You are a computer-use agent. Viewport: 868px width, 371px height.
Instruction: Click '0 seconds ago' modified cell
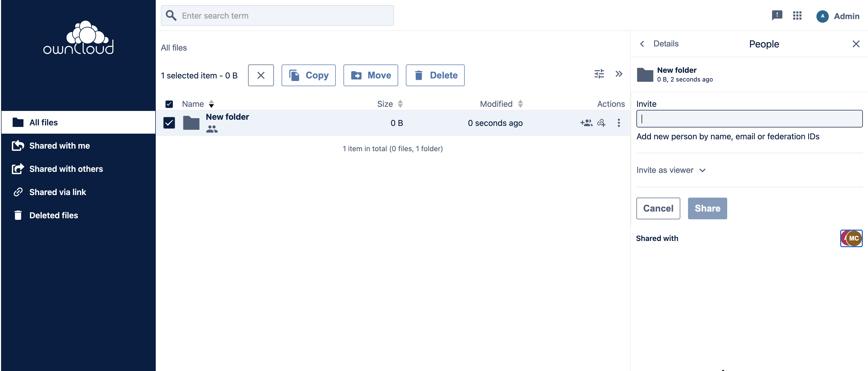pos(495,123)
